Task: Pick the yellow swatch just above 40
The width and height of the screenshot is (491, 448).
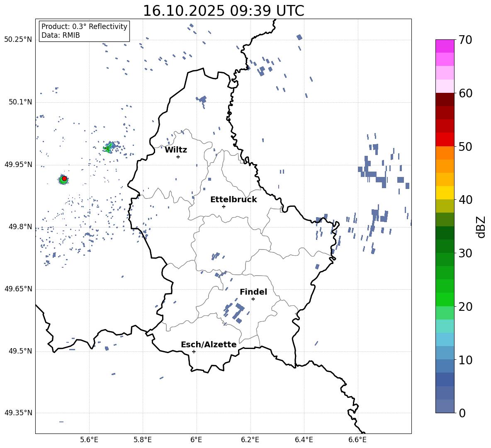Action: 445,193
